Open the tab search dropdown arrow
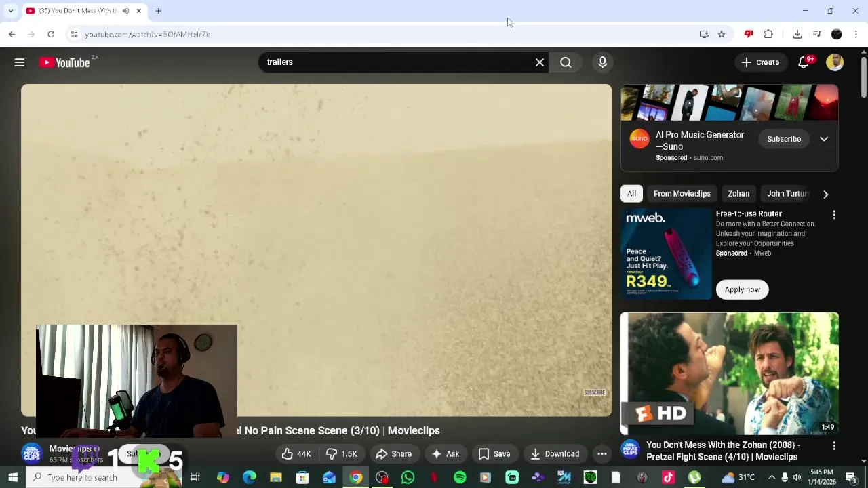This screenshot has width=868, height=488. coord(11,11)
